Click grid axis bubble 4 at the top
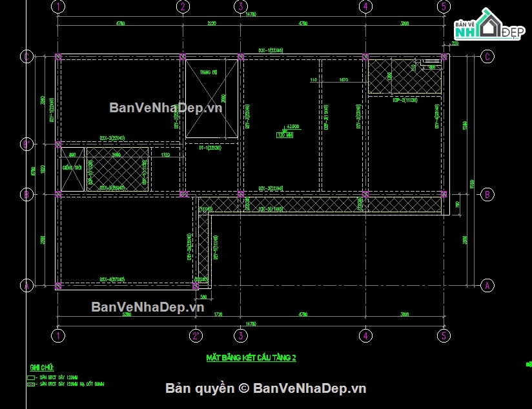 coord(365,6)
